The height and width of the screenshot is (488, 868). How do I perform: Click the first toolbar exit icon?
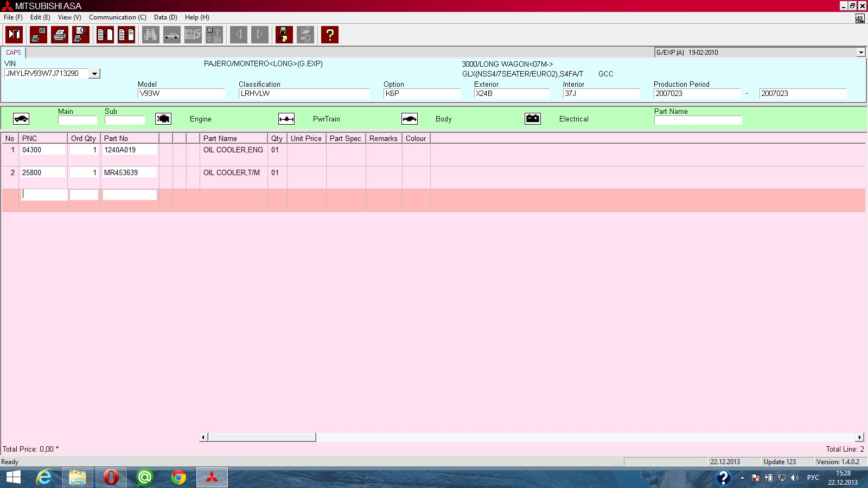point(14,35)
